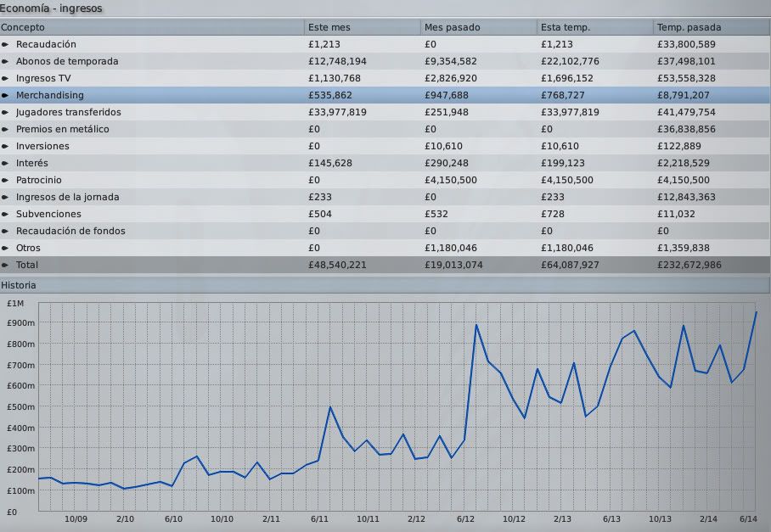Click the £1M axis label
The height and width of the screenshot is (532, 771).
click(x=15, y=304)
